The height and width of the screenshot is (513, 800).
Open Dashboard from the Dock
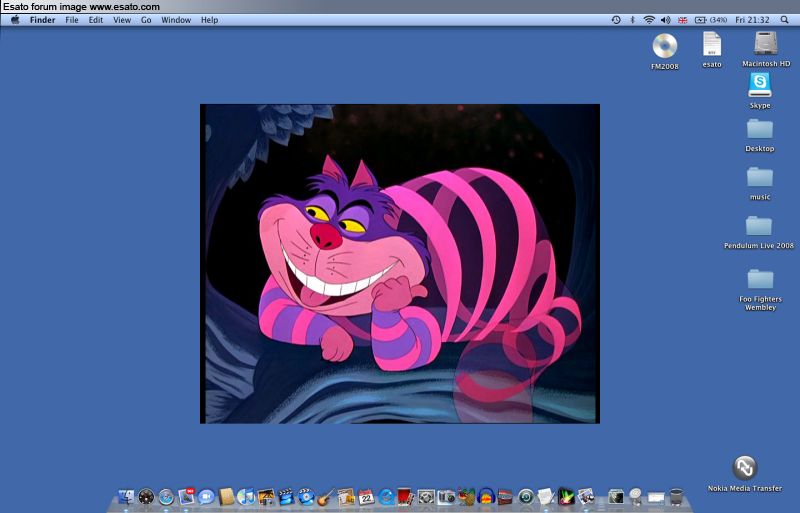pyautogui.click(x=146, y=497)
